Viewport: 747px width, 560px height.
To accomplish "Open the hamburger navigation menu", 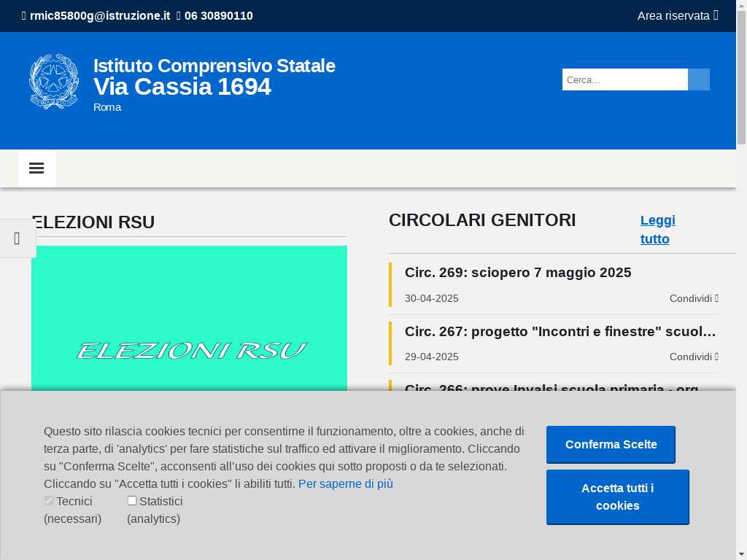I will pyautogui.click(x=36, y=168).
